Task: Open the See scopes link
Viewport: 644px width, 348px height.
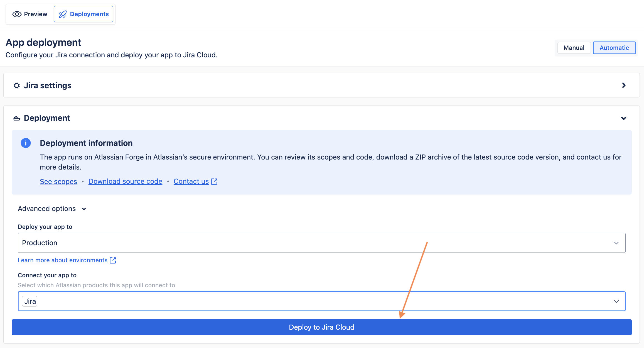Action: coord(58,182)
